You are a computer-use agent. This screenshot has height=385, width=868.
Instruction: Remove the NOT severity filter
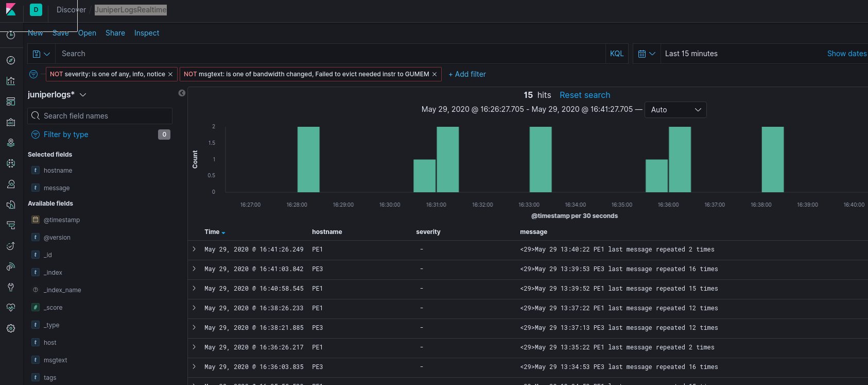170,74
